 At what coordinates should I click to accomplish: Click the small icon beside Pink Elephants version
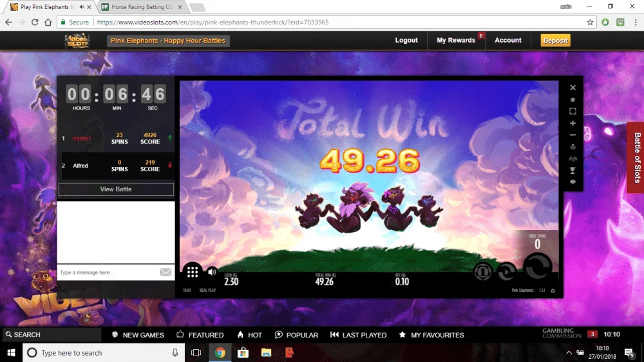[553, 291]
